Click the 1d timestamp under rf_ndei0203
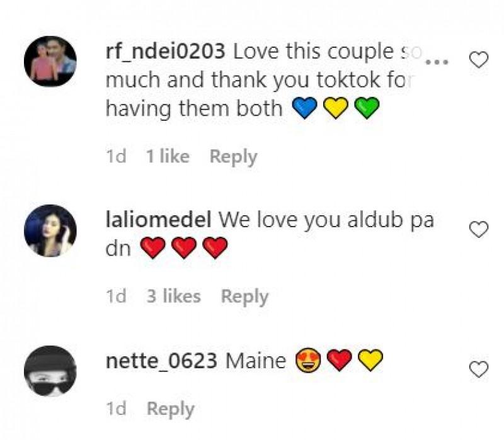Viewport: 504px width, 440px height. (x=116, y=156)
